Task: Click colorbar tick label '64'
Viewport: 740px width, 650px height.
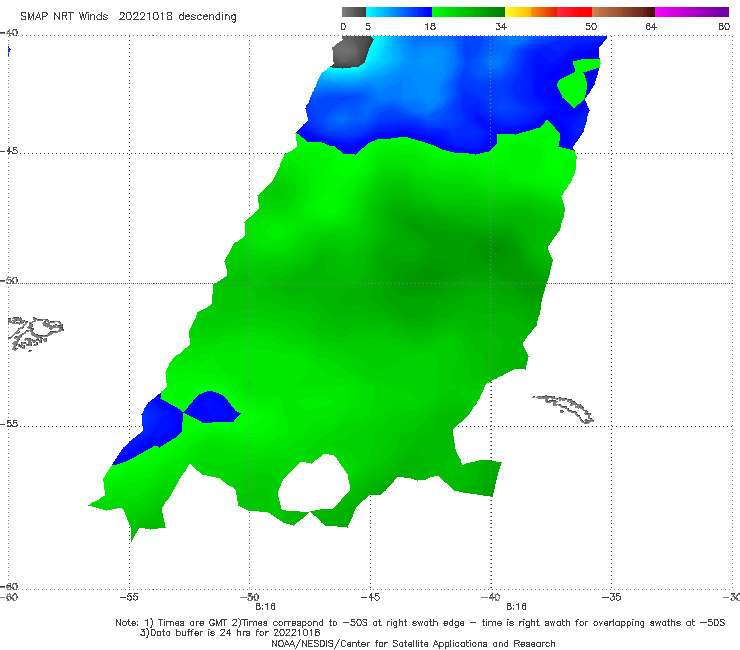Action: 651,27
